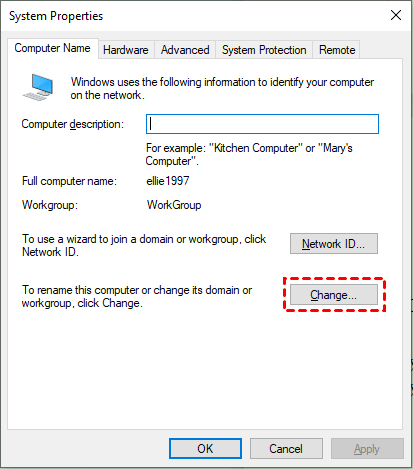This screenshot has width=413, height=469.
Task: Close the System Properties dialog
Action: pos(396,15)
